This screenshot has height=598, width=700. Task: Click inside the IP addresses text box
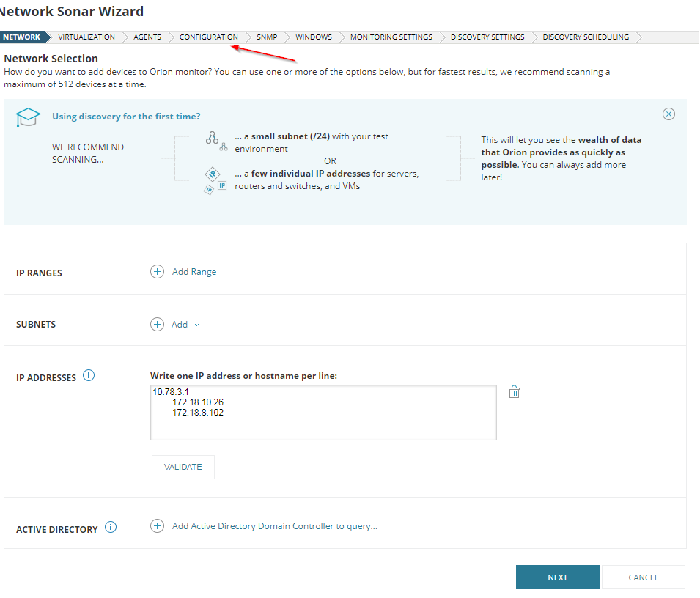323,413
